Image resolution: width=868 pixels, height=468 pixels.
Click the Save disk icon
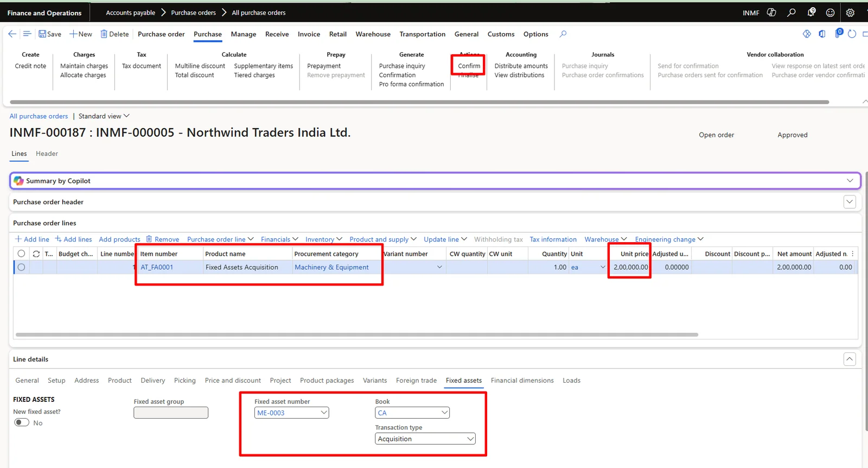coord(42,34)
